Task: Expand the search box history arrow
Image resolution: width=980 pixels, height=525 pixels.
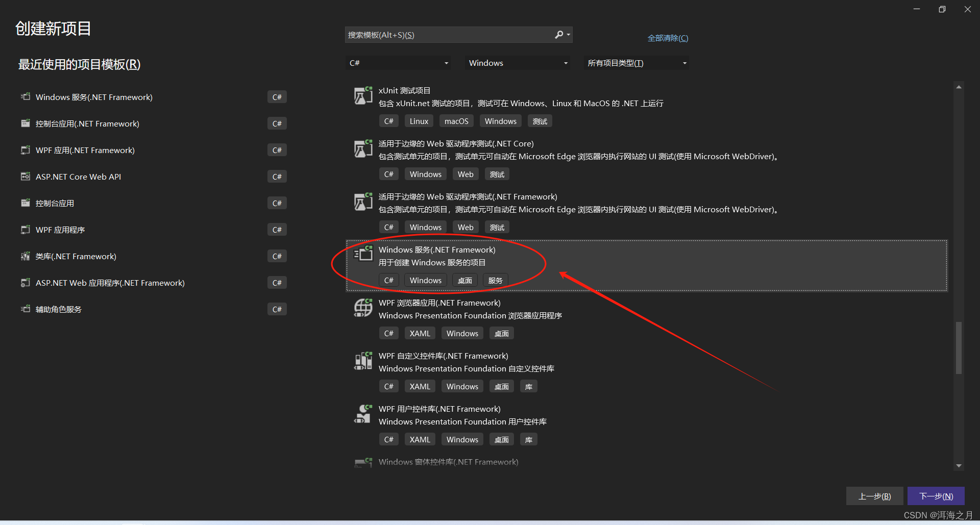Action: (x=569, y=35)
